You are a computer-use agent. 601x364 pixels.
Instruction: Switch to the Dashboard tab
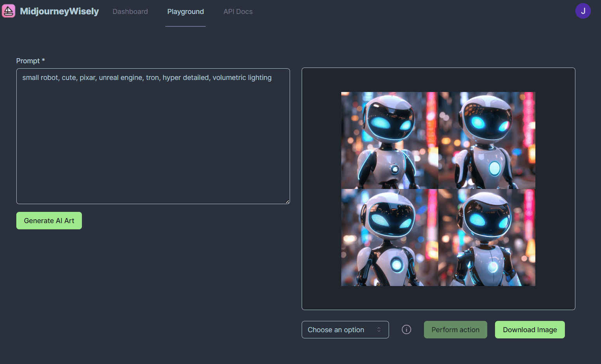point(130,11)
